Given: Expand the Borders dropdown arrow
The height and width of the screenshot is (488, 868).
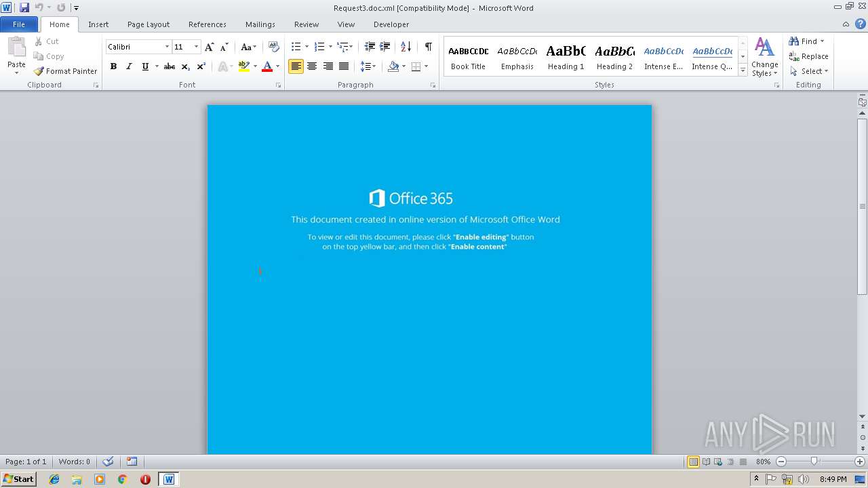Looking at the screenshot, I should point(426,66).
